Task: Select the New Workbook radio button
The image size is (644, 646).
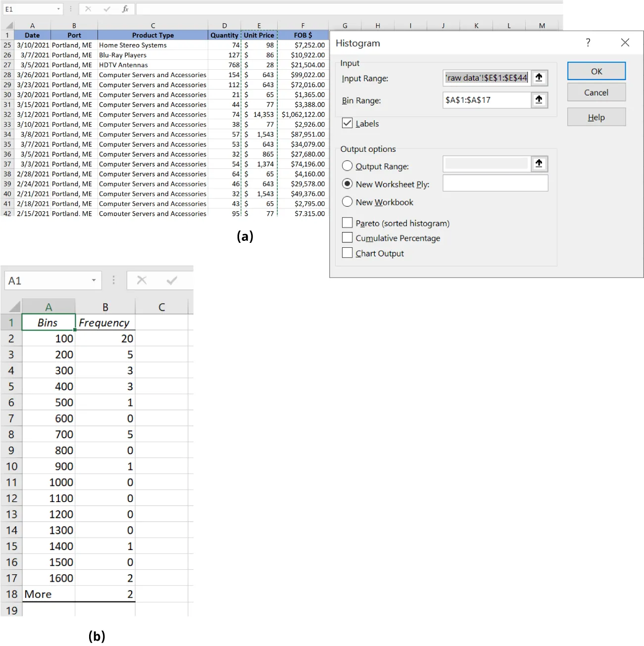Action: (347, 202)
